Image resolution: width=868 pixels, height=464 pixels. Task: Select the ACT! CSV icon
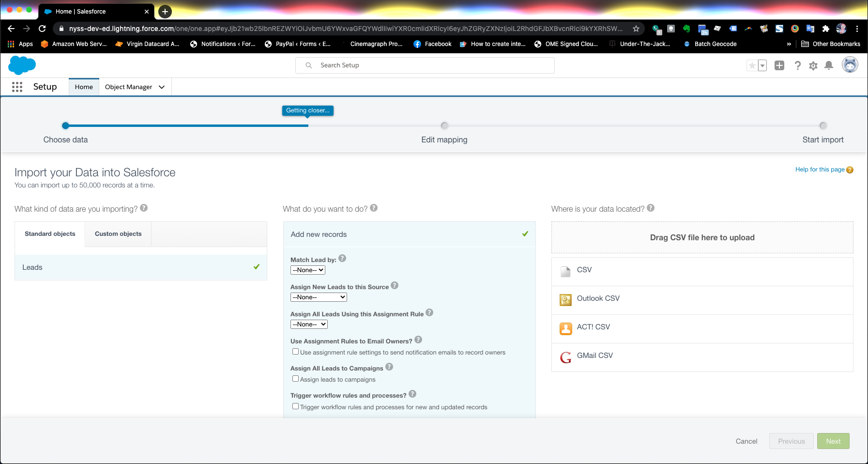565,328
